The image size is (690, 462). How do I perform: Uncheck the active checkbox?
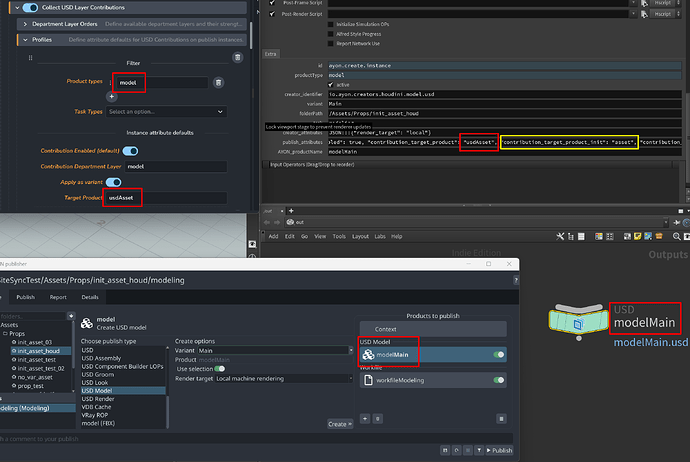[x=330, y=84]
